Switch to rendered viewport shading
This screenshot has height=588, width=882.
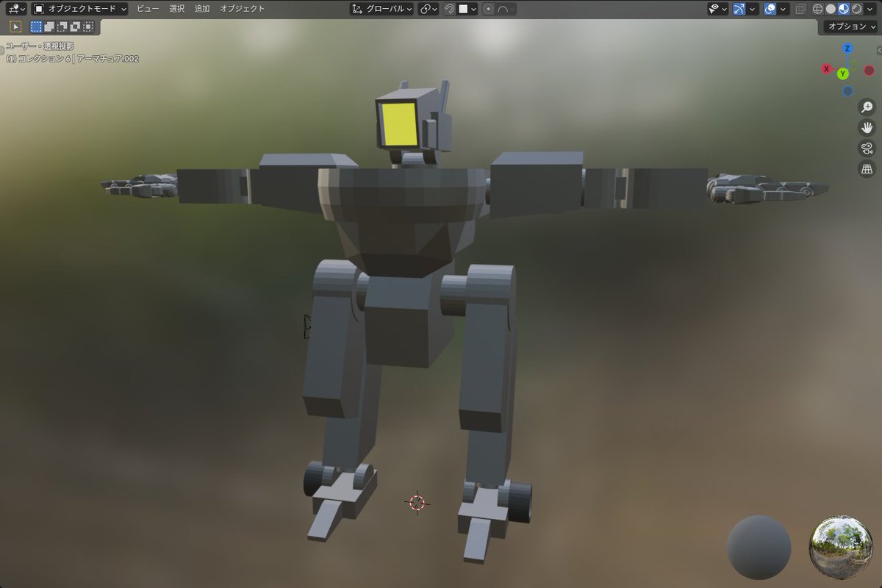point(856,9)
